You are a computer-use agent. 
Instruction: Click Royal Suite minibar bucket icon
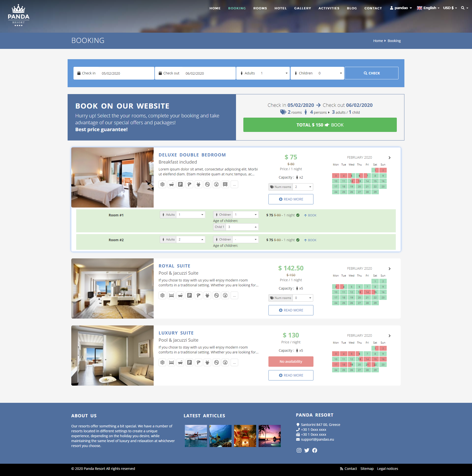(x=207, y=295)
